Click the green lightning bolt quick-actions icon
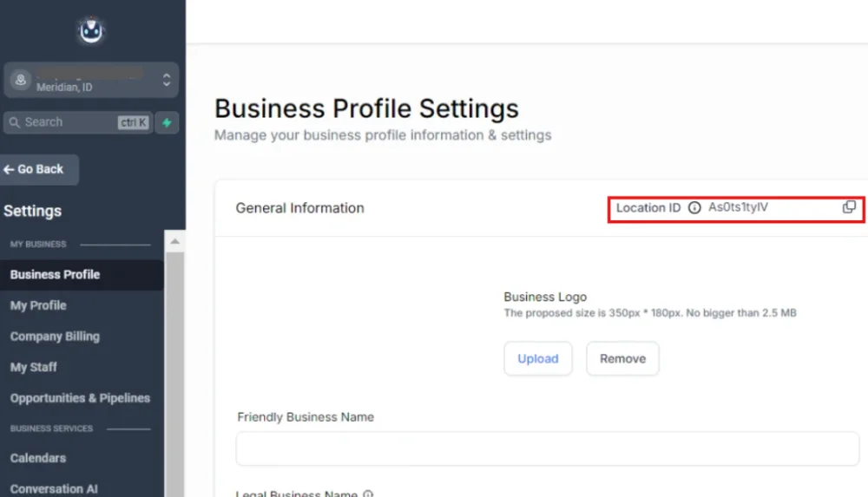The width and height of the screenshot is (868, 497). [x=167, y=122]
